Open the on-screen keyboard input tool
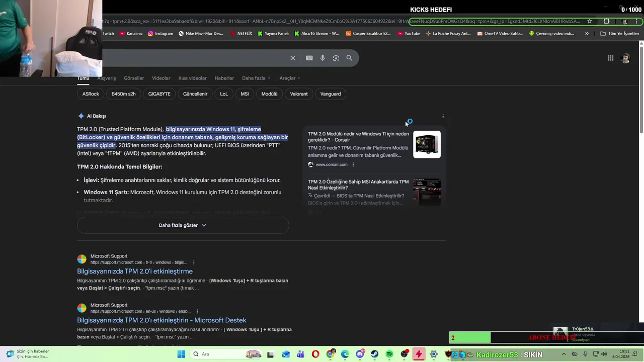 click(309, 58)
